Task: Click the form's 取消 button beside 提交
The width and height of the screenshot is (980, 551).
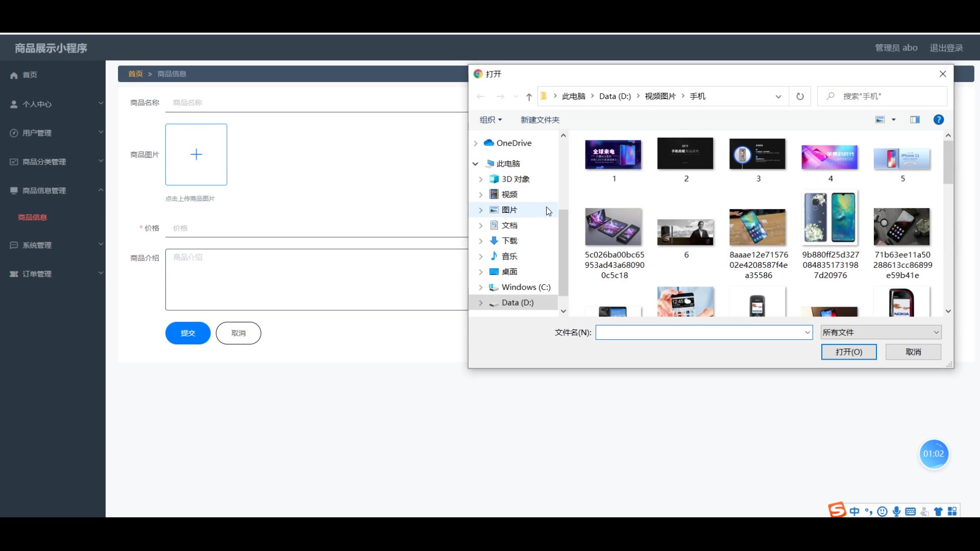Action: (x=238, y=333)
